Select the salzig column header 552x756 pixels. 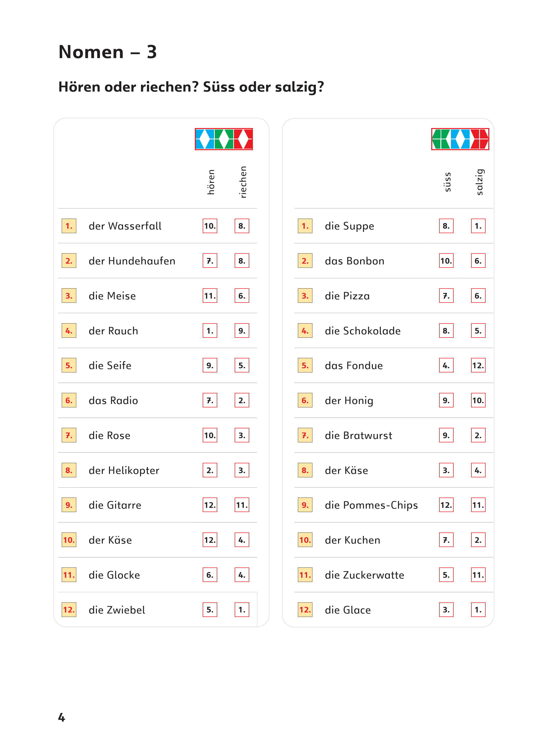(x=479, y=182)
